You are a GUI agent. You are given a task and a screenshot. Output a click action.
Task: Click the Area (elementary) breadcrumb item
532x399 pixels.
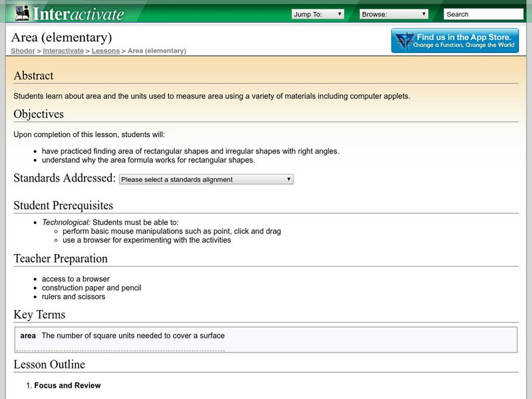157,51
